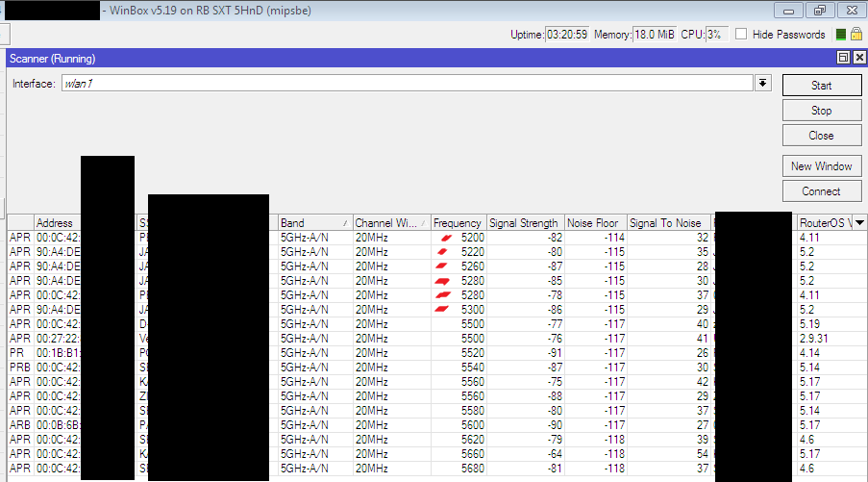
Task: Sort by the Band column header
Action: [x=315, y=222]
